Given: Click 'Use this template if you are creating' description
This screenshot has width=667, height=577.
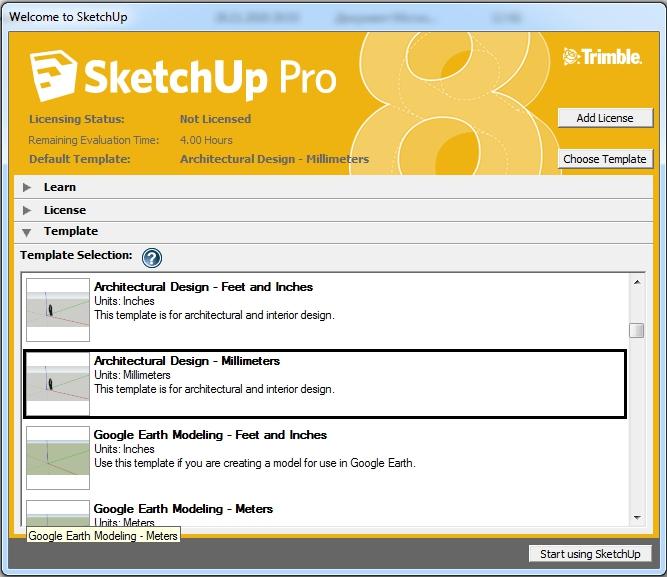Looking at the screenshot, I should click(x=255, y=463).
